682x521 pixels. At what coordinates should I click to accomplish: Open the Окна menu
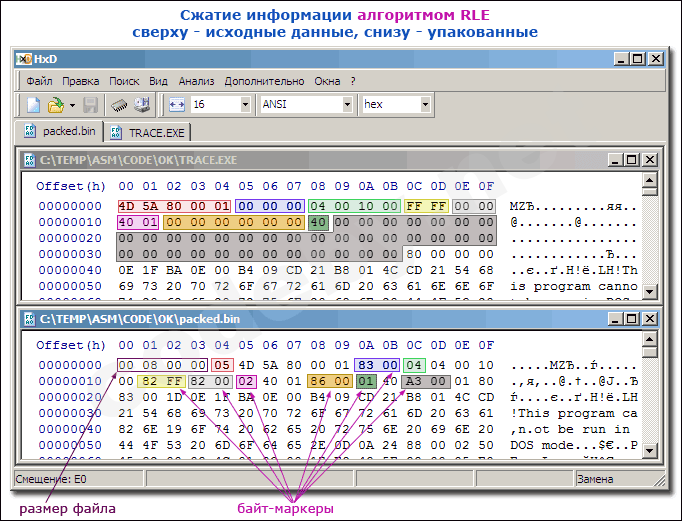click(x=327, y=81)
